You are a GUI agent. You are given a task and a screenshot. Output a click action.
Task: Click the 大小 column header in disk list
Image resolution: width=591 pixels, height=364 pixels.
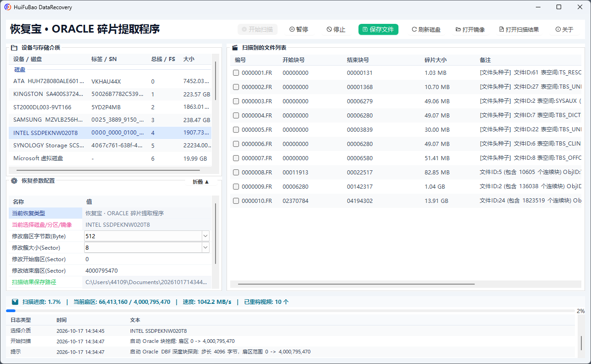click(x=189, y=59)
